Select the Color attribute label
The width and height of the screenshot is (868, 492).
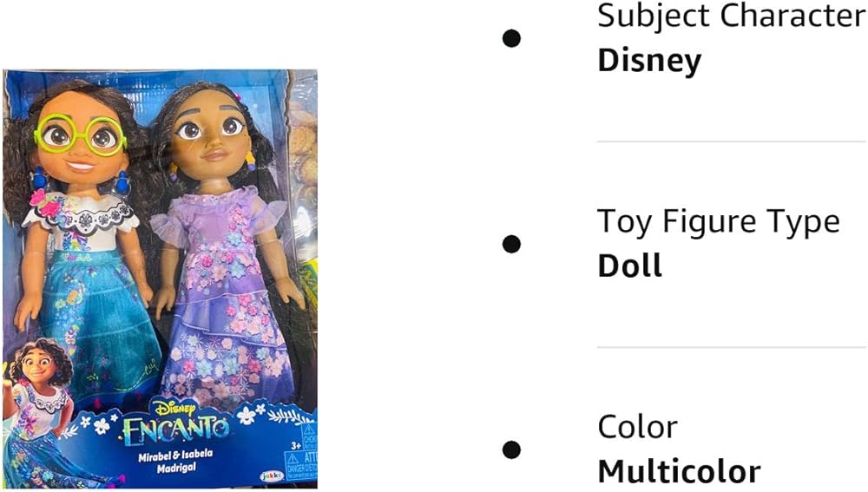click(638, 427)
